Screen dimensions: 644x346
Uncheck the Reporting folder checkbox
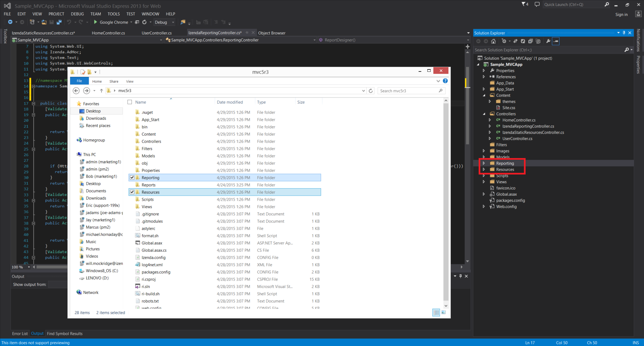(x=132, y=178)
